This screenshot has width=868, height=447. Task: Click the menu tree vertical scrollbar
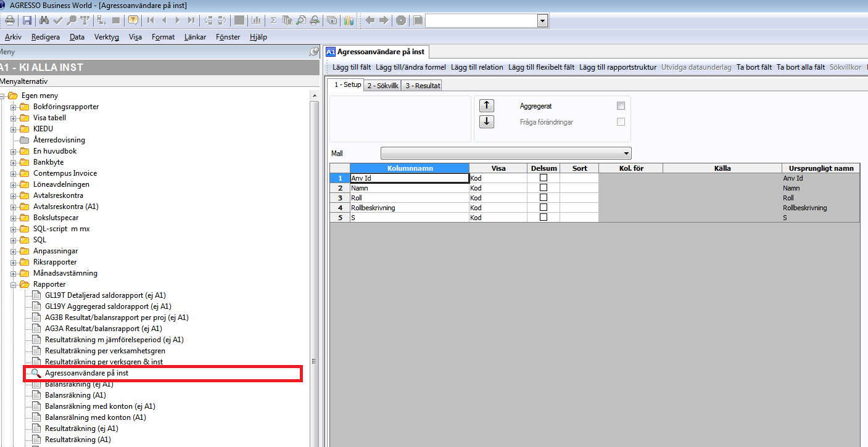click(314, 268)
